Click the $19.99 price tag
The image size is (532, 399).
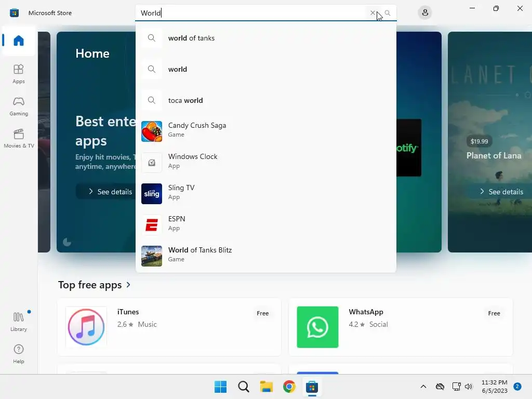[479, 141]
